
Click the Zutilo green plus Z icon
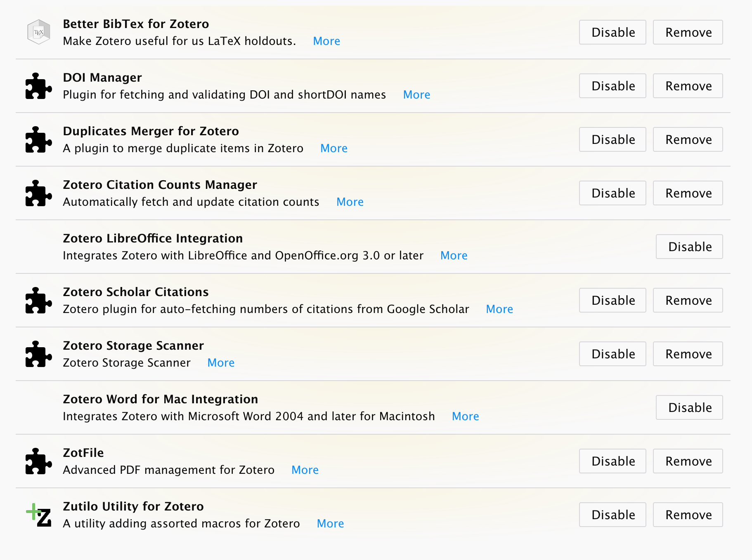[39, 515]
